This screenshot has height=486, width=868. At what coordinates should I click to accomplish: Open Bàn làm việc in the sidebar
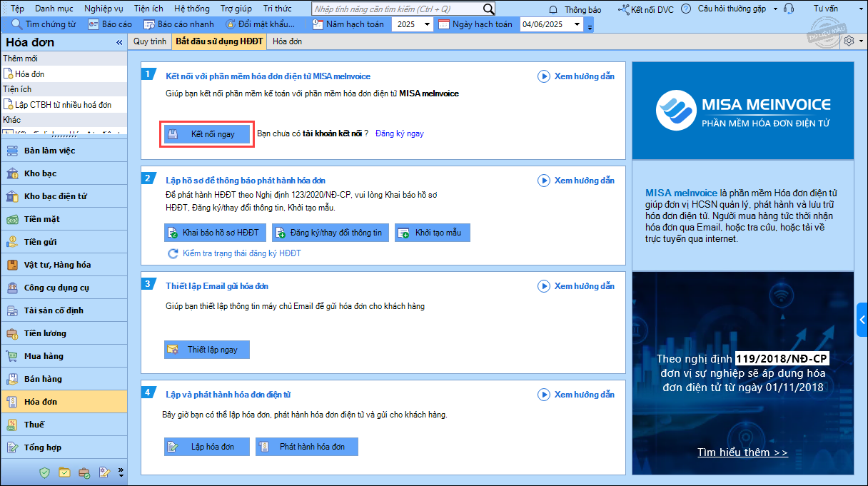pos(64,151)
